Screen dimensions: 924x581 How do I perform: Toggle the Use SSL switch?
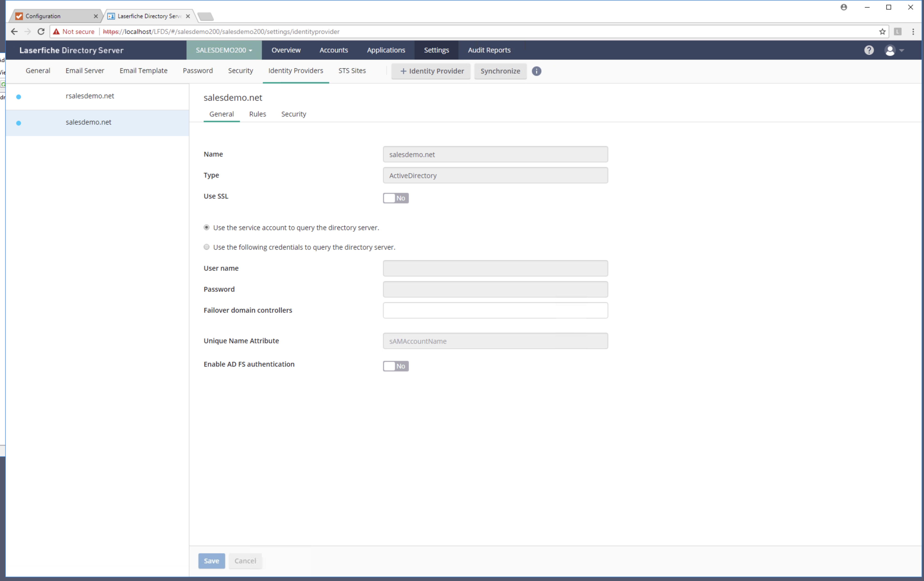396,198
